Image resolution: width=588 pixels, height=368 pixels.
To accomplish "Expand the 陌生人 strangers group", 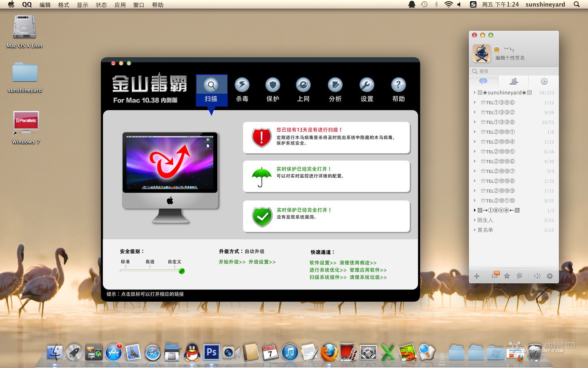I will pos(474,220).
